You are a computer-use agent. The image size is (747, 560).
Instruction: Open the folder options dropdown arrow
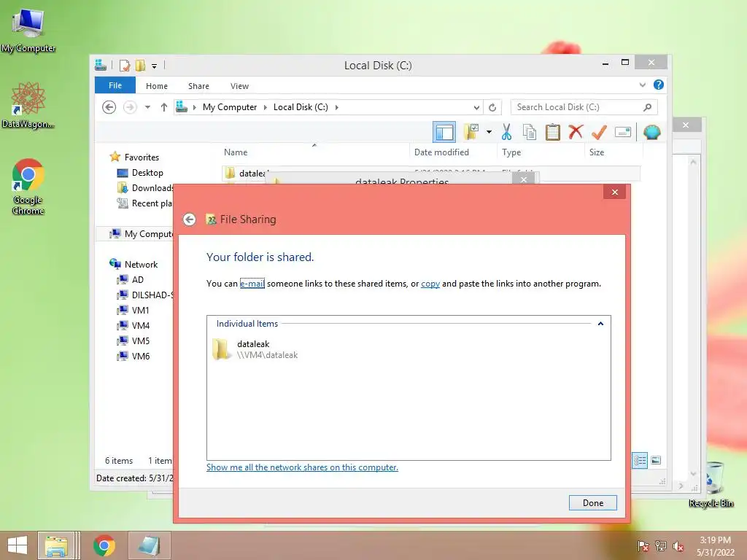tap(489, 132)
